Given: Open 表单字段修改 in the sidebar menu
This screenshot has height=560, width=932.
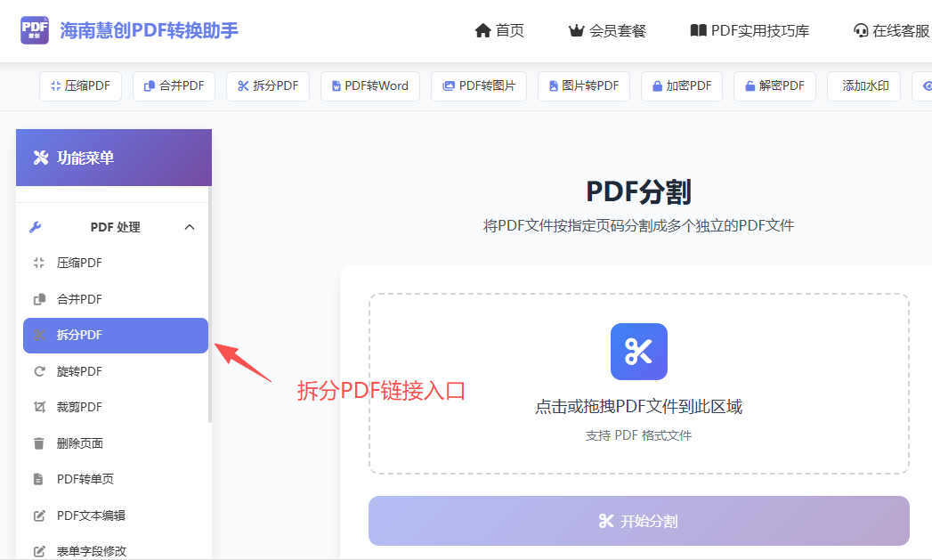Looking at the screenshot, I should point(116,551).
